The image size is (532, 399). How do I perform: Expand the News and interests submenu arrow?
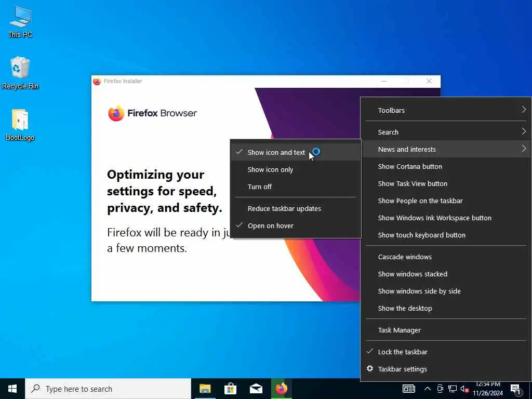(524, 149)
